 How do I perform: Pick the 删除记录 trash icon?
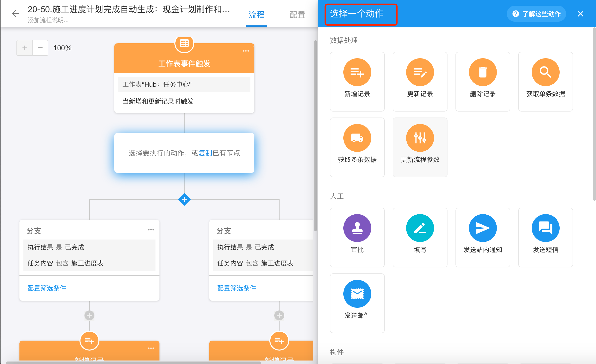coord(483,72)
